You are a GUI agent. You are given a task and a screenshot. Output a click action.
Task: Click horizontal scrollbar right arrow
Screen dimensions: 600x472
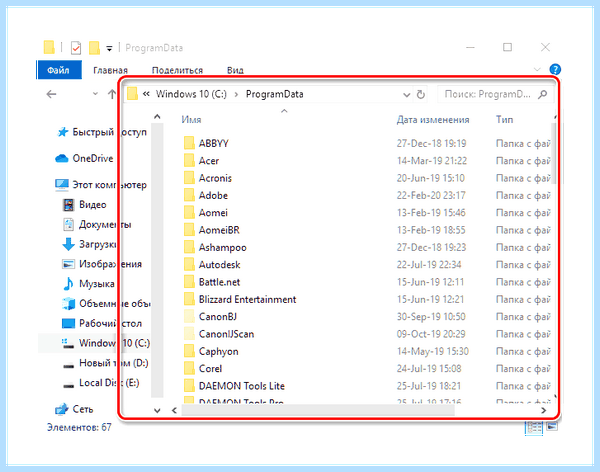543,410
